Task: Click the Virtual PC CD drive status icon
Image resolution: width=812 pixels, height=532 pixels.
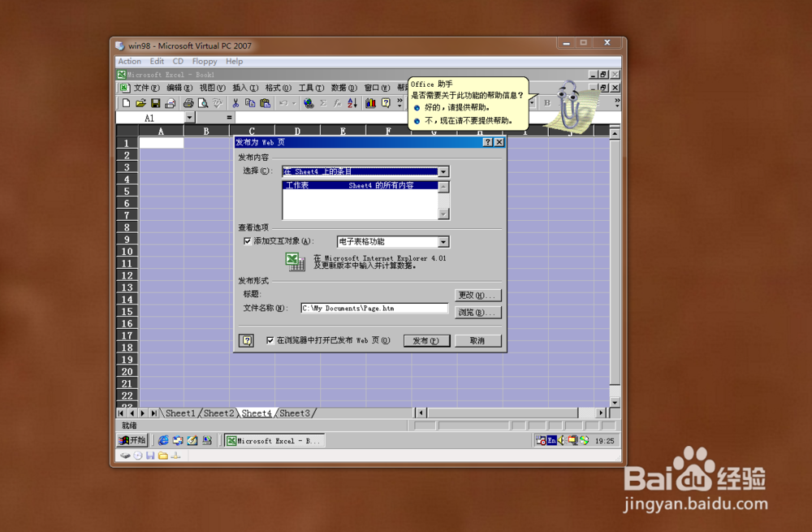Action: [138, 456]
